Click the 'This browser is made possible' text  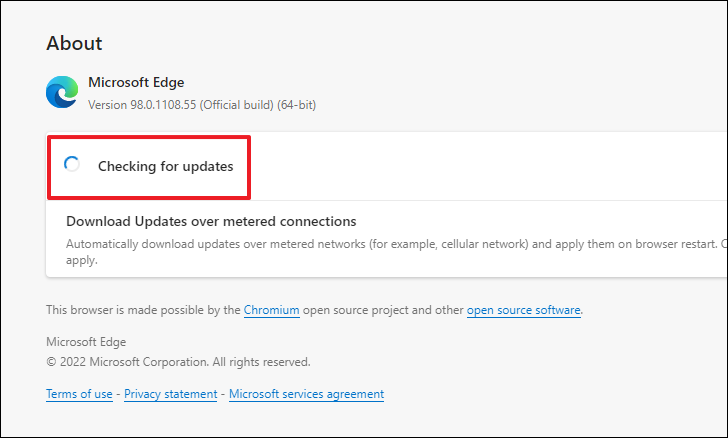click(x=143, y=310)
